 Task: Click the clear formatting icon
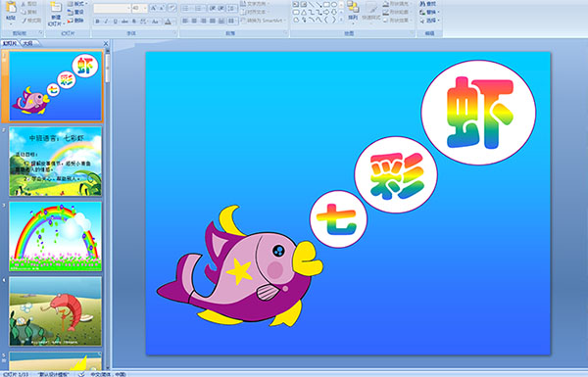pos(171,8)
